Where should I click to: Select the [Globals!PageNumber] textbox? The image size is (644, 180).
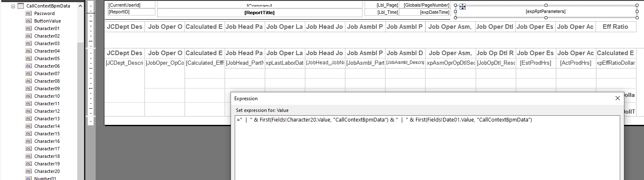[425, 5]
